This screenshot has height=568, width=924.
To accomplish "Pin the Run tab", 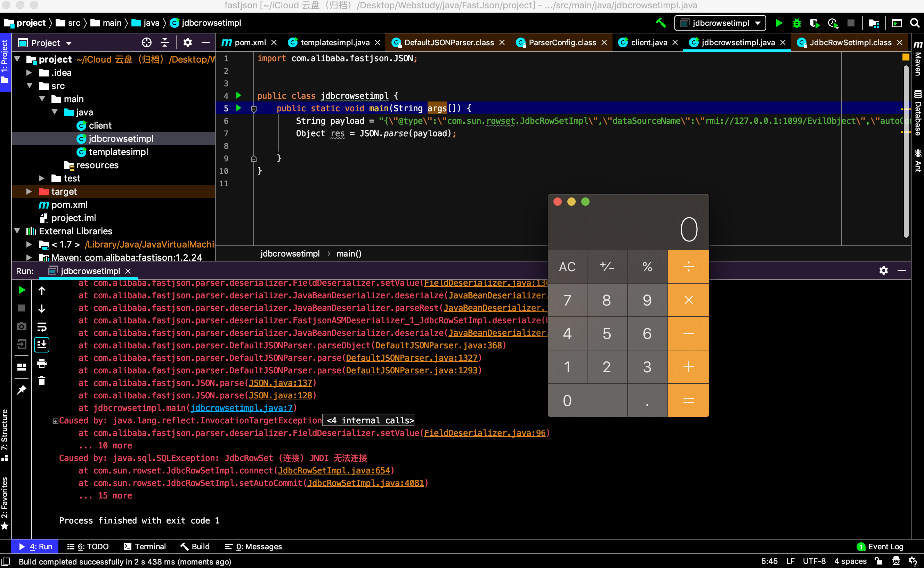I will 22,390.
